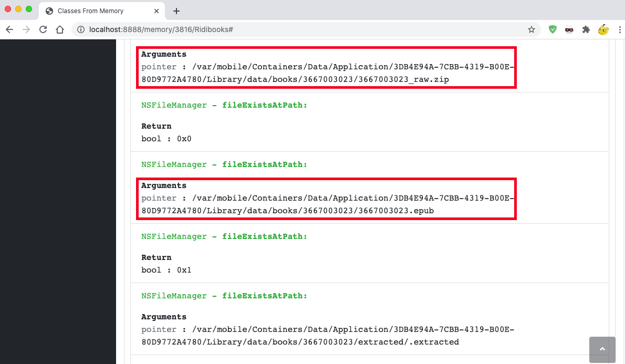Select the Classes From Memory tab
This screenshot has width=625, height=364.
tap(102, 11)
